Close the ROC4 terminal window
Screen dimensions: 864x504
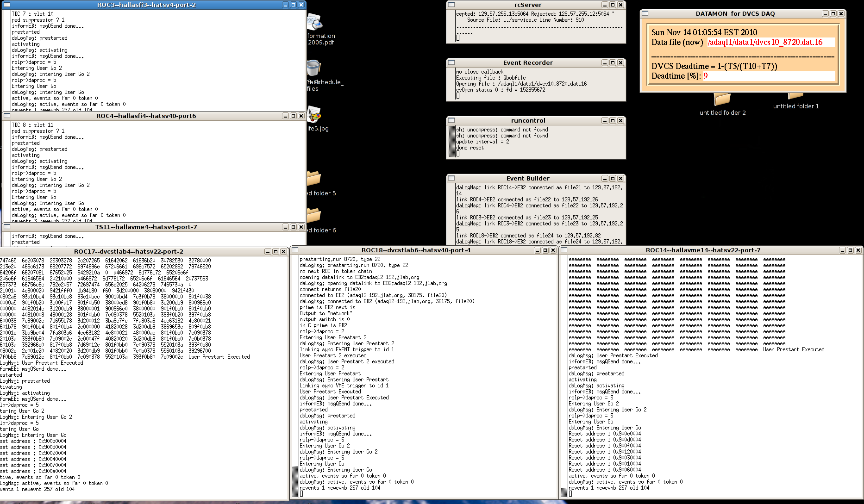tap(301, 116)
